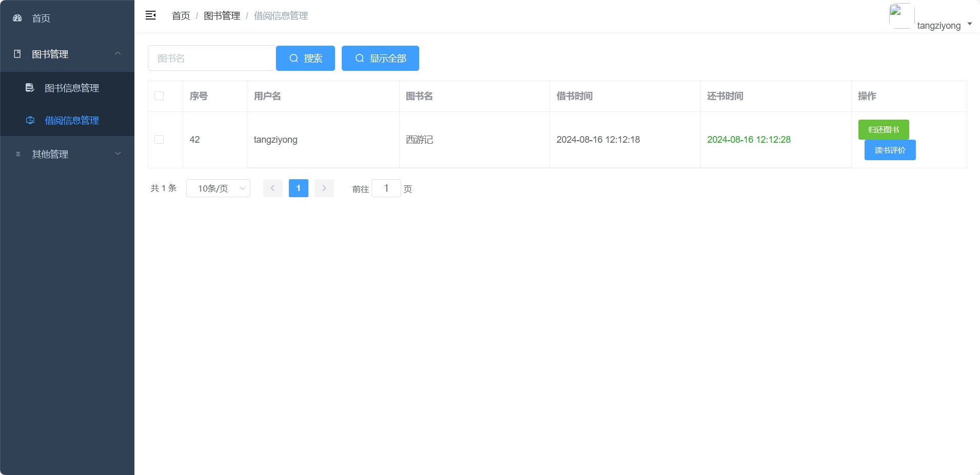Open the tangziyong user dropdown arrow
The height and width of the screenshot is (475, 980).
tap(970, 24)
